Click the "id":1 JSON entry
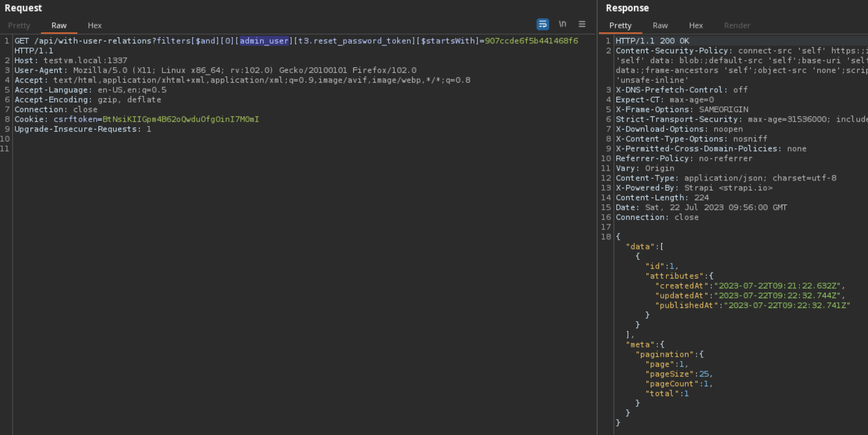868x435 pixels. point(660,266)
